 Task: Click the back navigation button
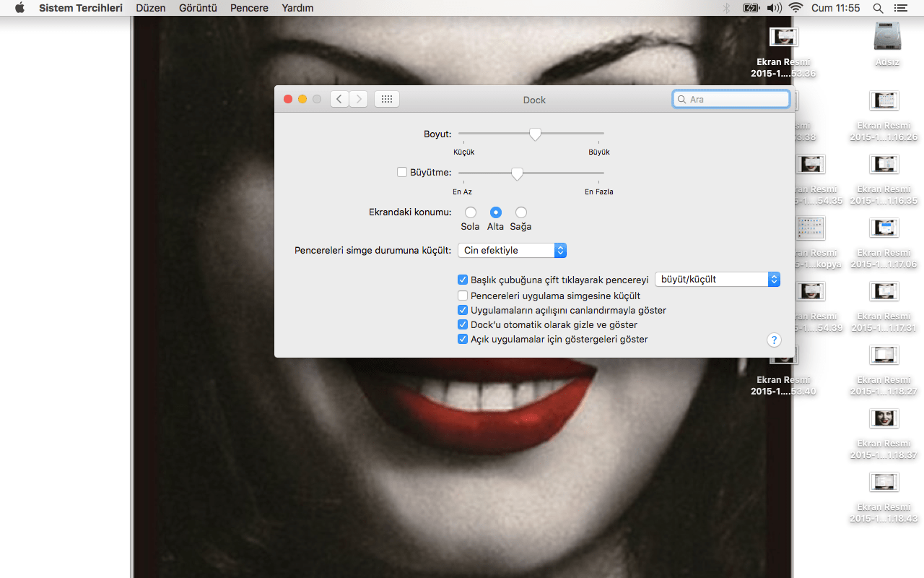[x=339, y=99]
